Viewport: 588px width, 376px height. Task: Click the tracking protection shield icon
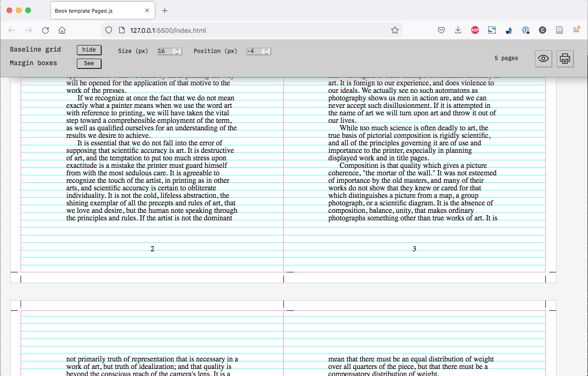click(x=109, y=30)
